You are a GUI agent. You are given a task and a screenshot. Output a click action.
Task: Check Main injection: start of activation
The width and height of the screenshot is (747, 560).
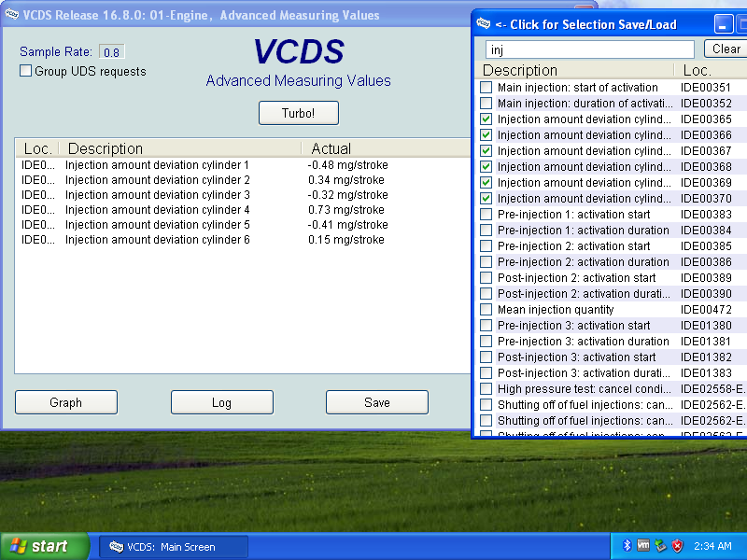click(486, 87)
